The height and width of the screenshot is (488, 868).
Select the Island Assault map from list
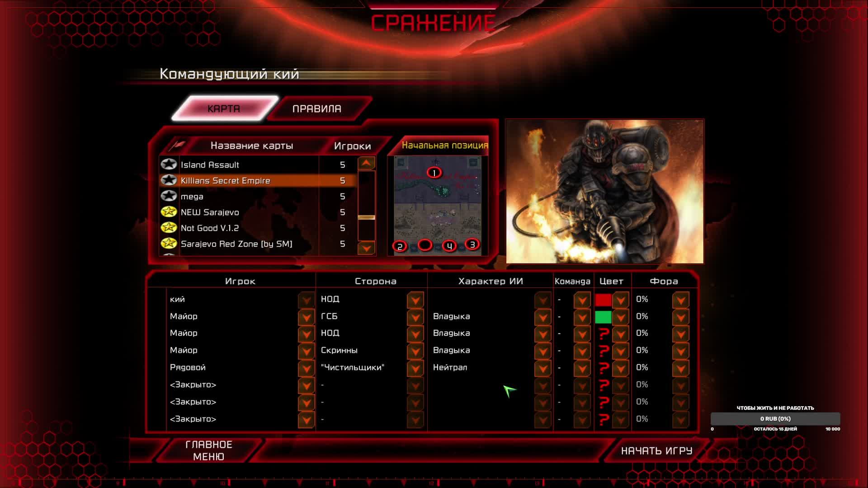coord(250,164)
